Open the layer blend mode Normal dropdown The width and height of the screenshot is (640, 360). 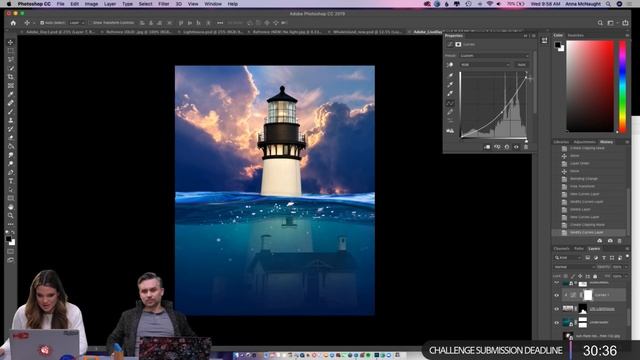[574, 267]
